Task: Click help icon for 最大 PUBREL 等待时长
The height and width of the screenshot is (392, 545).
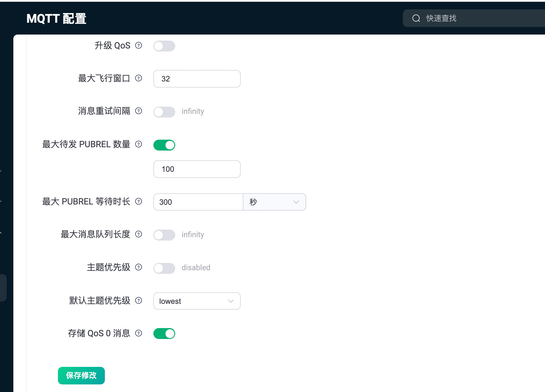Action: point(139,201)
